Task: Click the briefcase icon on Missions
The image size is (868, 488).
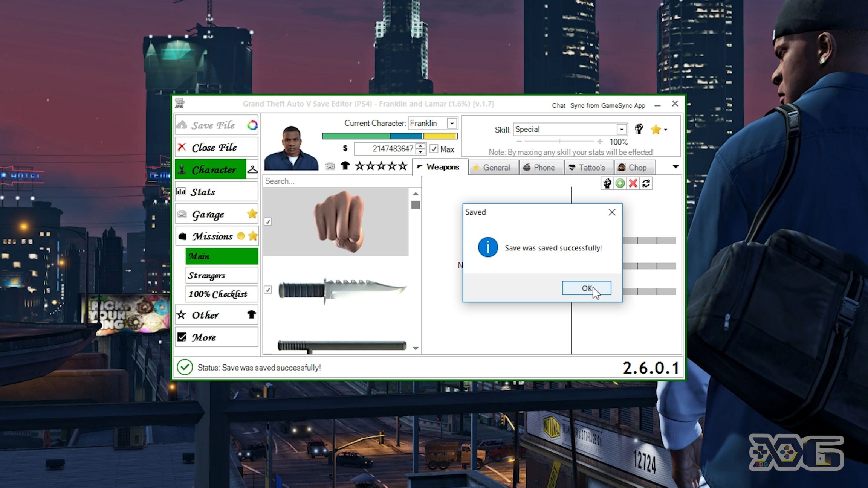Action: pyautogui.click(x=182, y=236)
